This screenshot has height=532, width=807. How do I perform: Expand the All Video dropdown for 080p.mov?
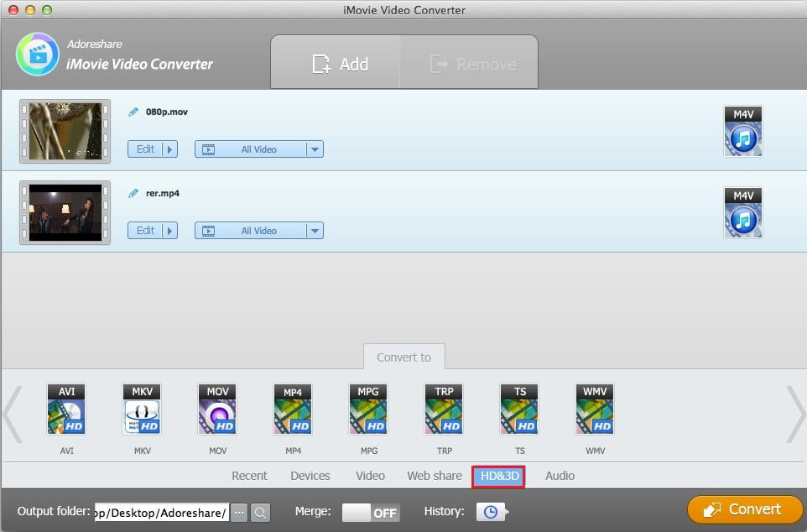315,149
